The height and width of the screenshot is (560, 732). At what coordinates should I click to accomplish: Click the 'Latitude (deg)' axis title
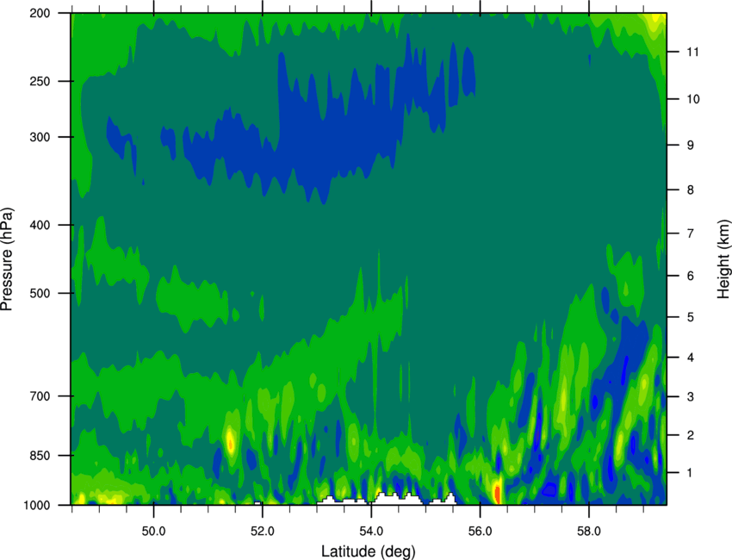click(368, 551)
